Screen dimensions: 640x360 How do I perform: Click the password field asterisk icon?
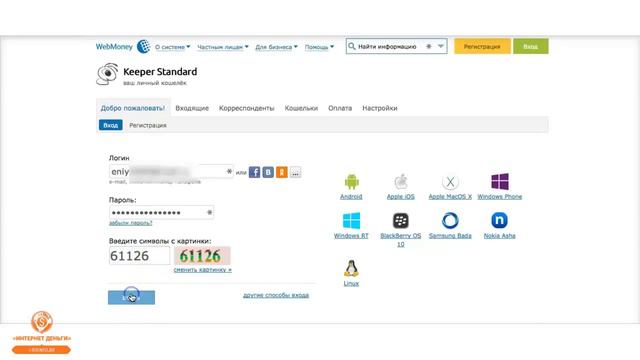209,212
